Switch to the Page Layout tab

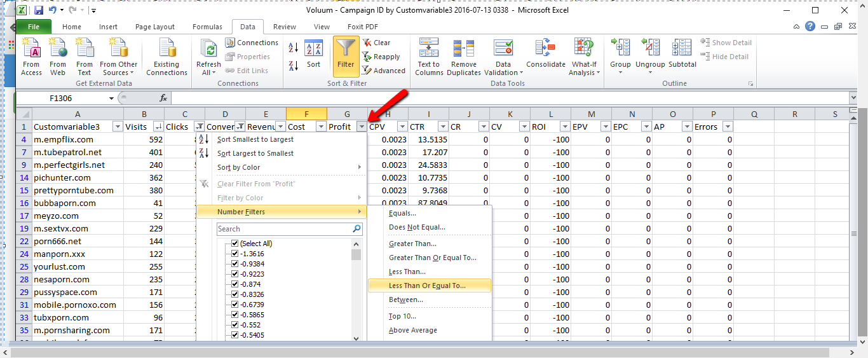tap(155, 27)
